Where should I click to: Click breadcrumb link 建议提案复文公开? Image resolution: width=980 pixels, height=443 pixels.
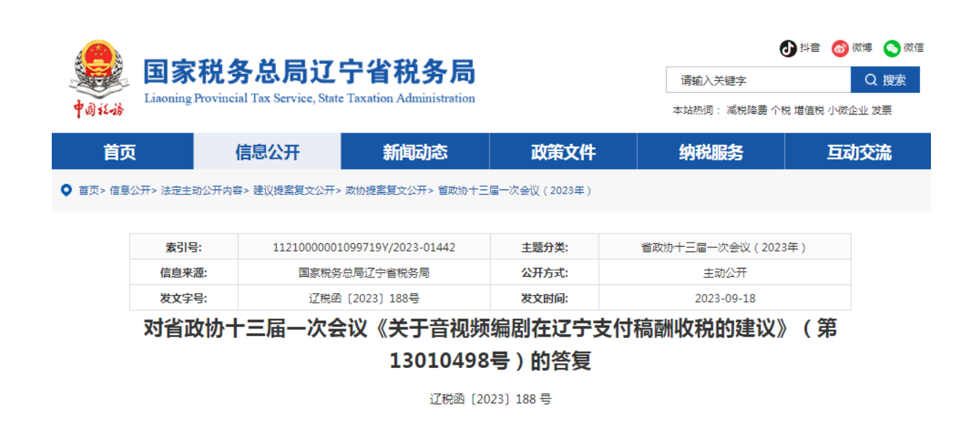coord(294,191)
